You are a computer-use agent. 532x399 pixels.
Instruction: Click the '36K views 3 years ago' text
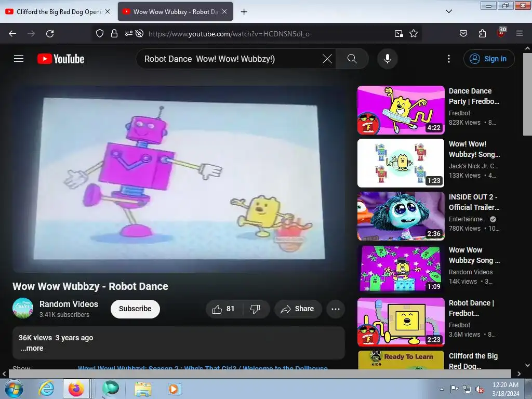click(56, 338)
